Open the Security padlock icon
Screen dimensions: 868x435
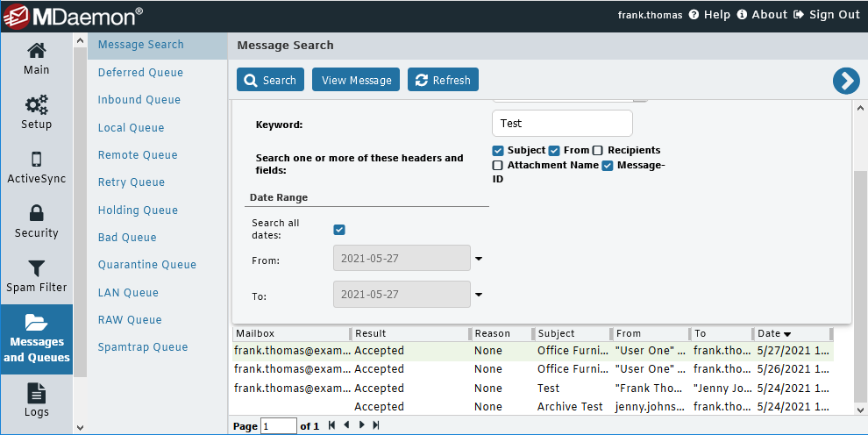[37, 213]
